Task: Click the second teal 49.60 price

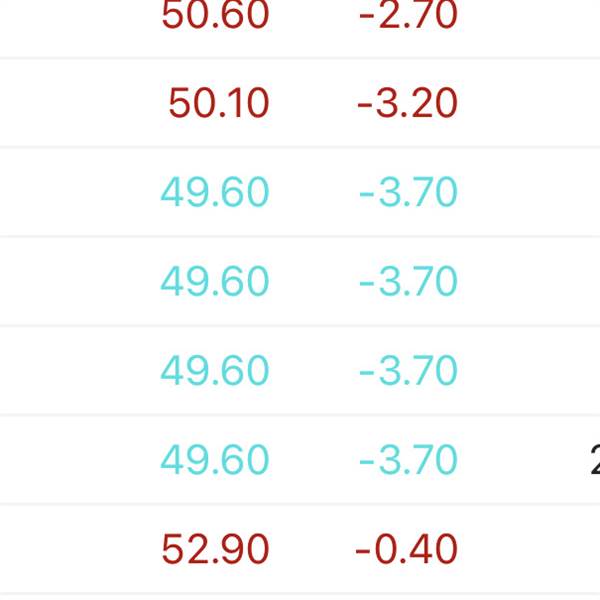Action: [215, 281]
